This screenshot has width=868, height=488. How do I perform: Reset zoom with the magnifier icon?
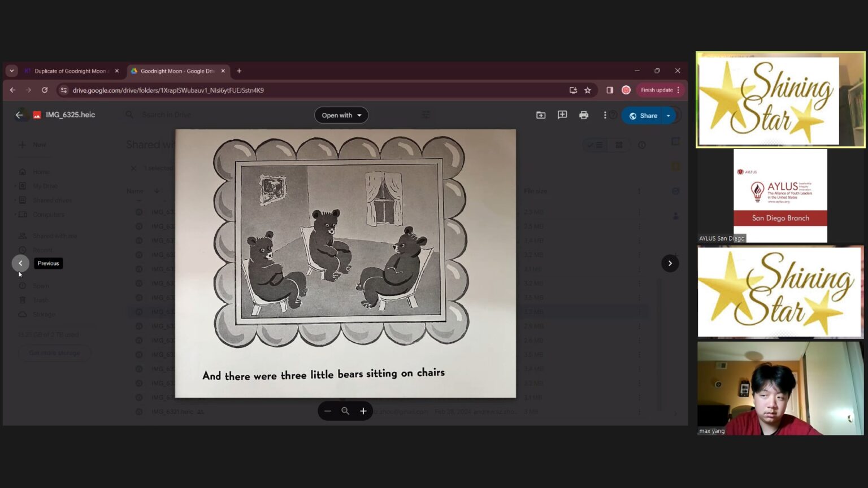pyautogui.click(x=345, y=411)
